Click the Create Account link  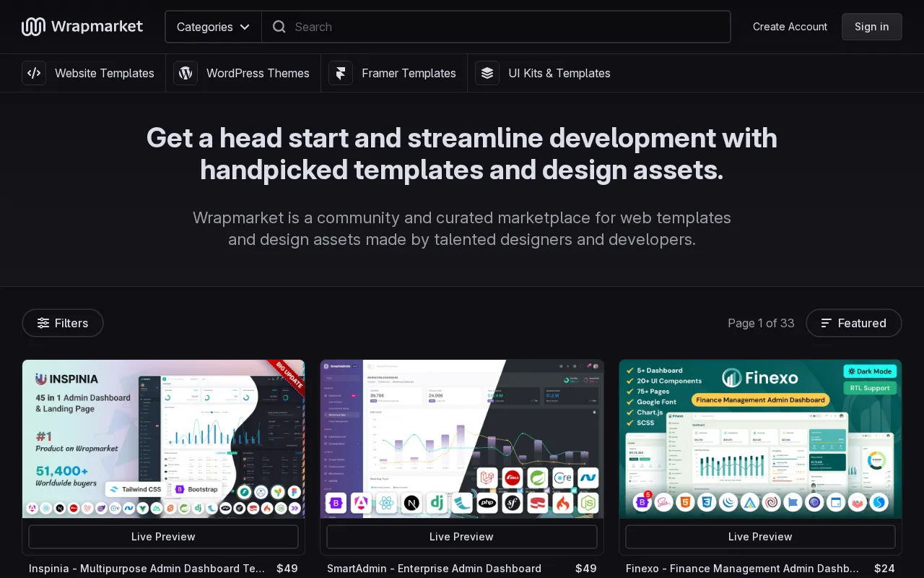coord(790,27)
